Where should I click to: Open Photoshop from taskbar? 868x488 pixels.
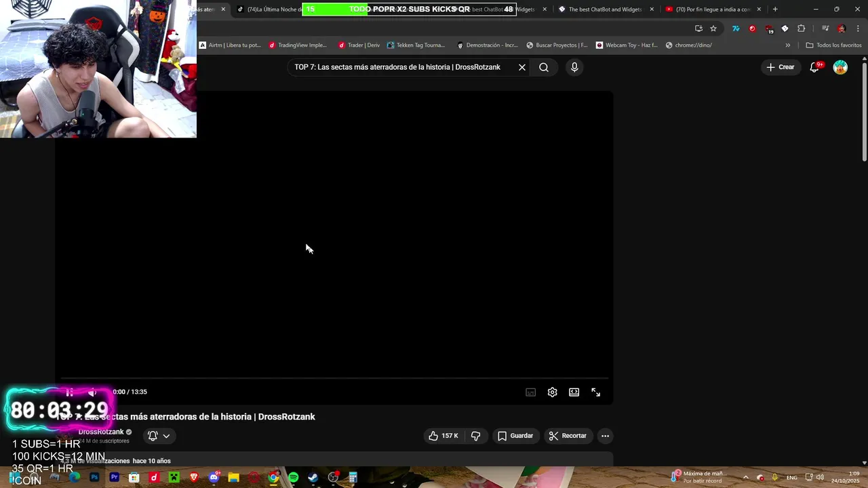click(x=94, y=477)
